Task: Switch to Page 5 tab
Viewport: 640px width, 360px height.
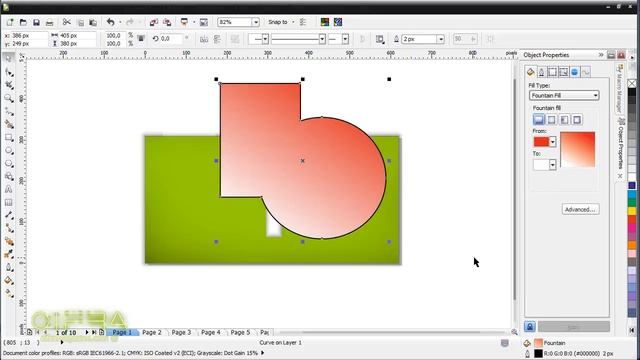Action: [240, 332]
